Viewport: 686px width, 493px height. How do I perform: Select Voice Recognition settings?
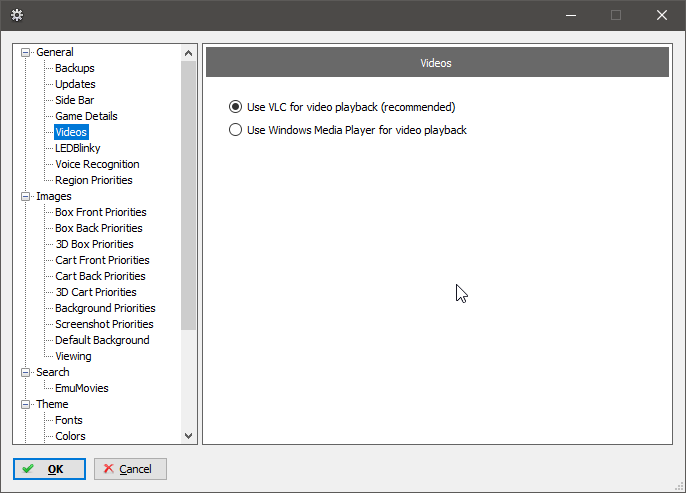click(97, 164)
